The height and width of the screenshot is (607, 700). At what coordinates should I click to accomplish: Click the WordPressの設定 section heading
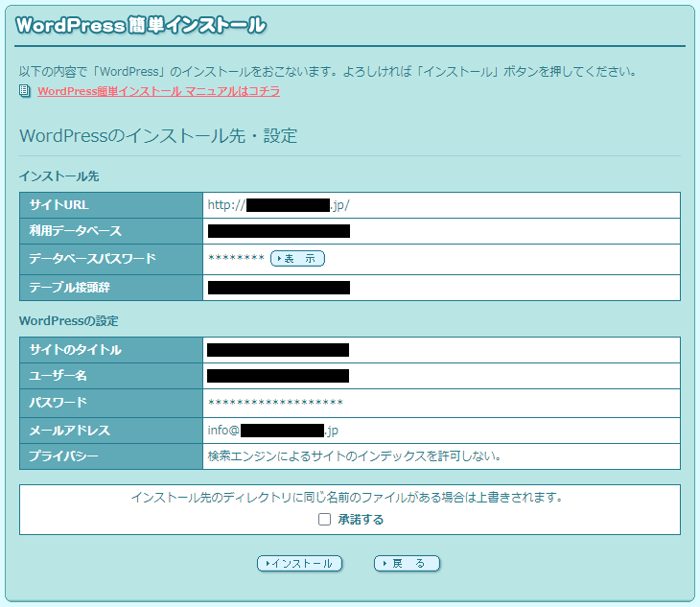[69, 321]
